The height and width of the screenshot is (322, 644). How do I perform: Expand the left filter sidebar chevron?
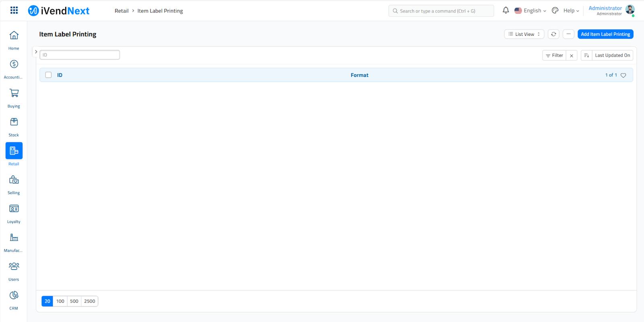[36, 52]
